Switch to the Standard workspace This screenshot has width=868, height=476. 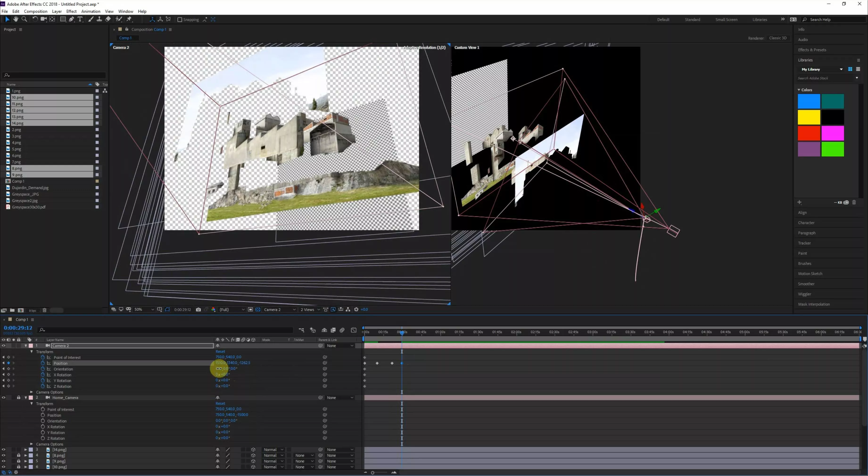[692, 20]
